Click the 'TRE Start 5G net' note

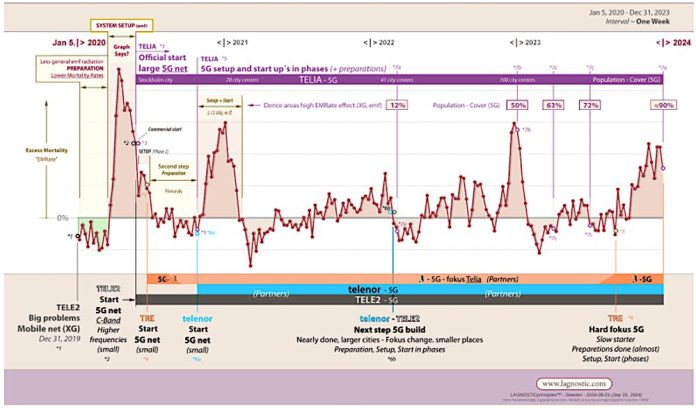coord(147,334)
